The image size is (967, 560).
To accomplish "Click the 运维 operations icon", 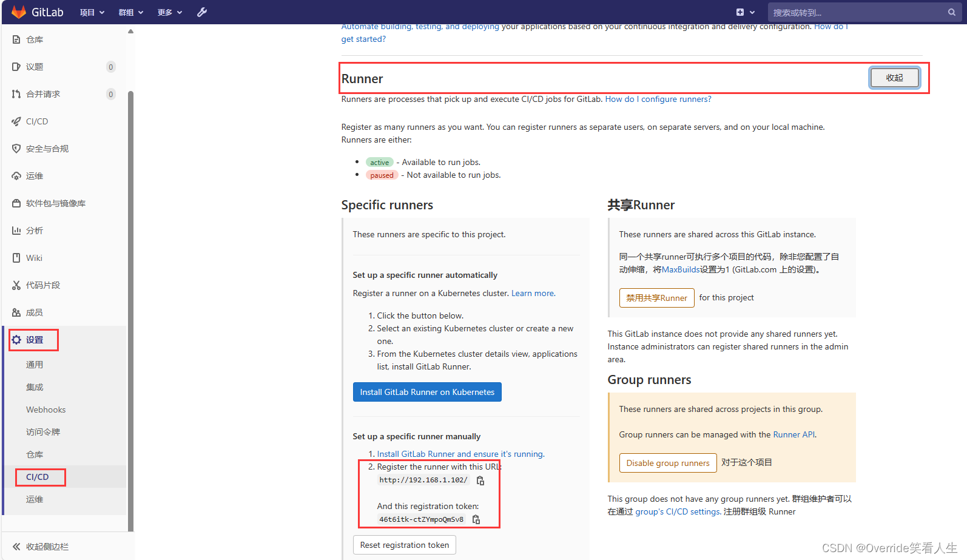I will click(x=16, y=176).
